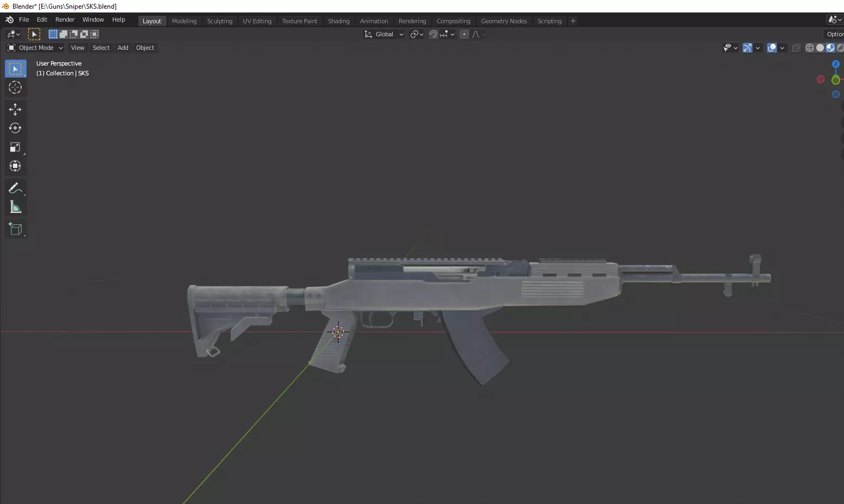This screenshot has height=504, width=844.
Task: Open the snapping options dropdown
Action: pos(447,34)
